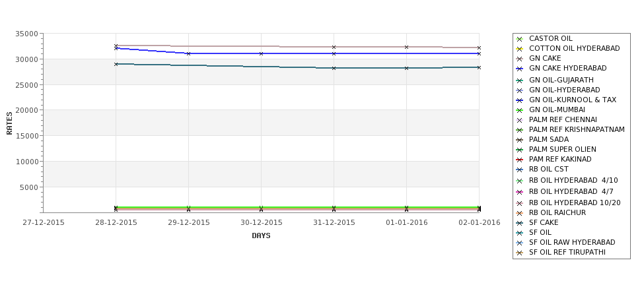This screenshot has width=644, height=283.
Task: Click the RB OIL RAICHUR orange legend marker
Action: (x=520, y=213)
